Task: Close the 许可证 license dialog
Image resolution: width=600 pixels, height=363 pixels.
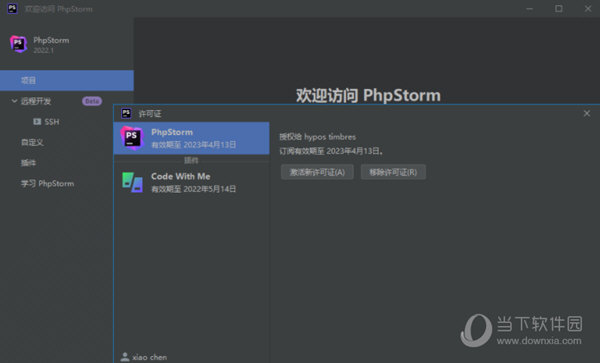Action: (x=587, y=113)
